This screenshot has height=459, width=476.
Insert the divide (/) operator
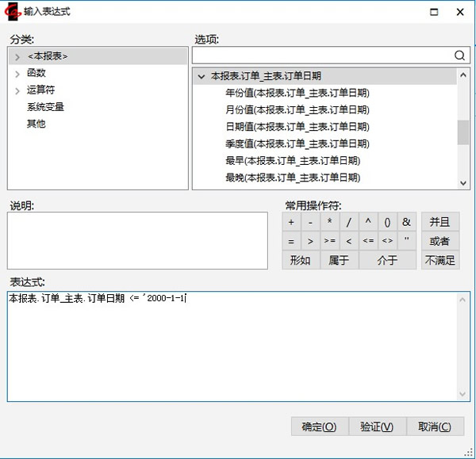point(348,222)
